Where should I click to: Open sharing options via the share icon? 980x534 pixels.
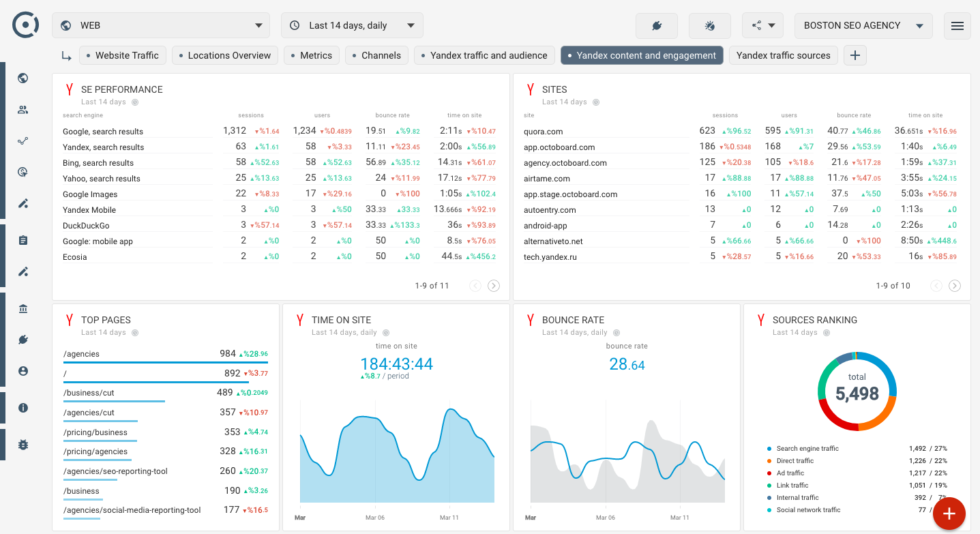(x=758, y=25)
